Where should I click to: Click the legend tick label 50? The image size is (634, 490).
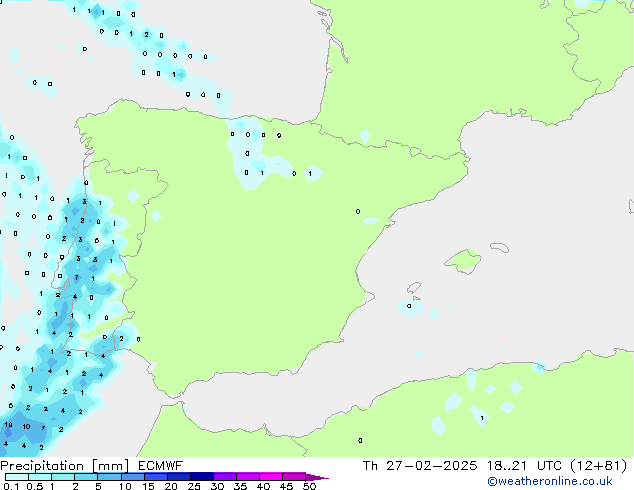click(309, 486)
